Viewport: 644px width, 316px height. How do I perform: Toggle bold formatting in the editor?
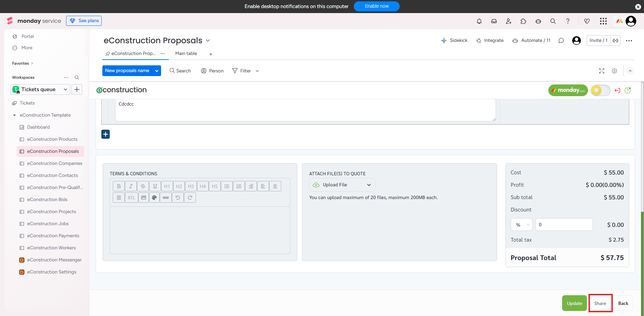tap(119, 186)
